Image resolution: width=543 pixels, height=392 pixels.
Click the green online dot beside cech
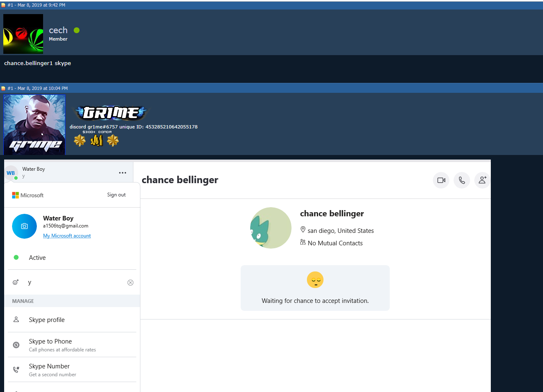77,30
